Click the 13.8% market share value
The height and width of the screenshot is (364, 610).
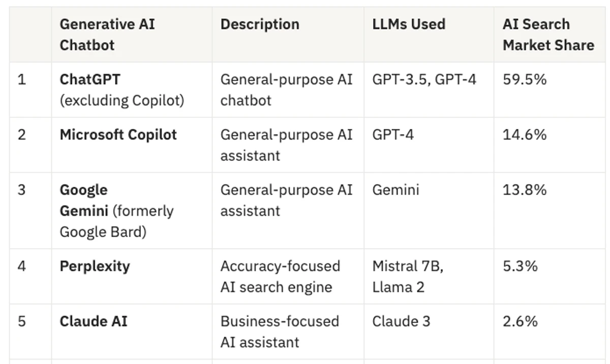point(524,190)
